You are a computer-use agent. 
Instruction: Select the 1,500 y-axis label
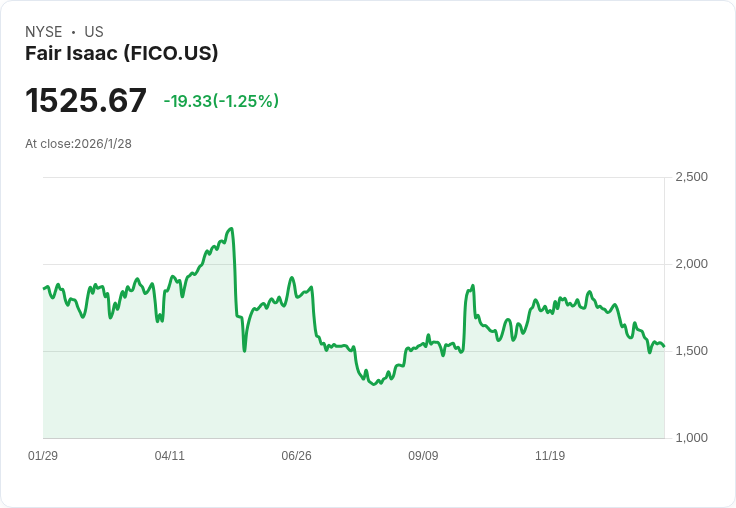(691, 351)
